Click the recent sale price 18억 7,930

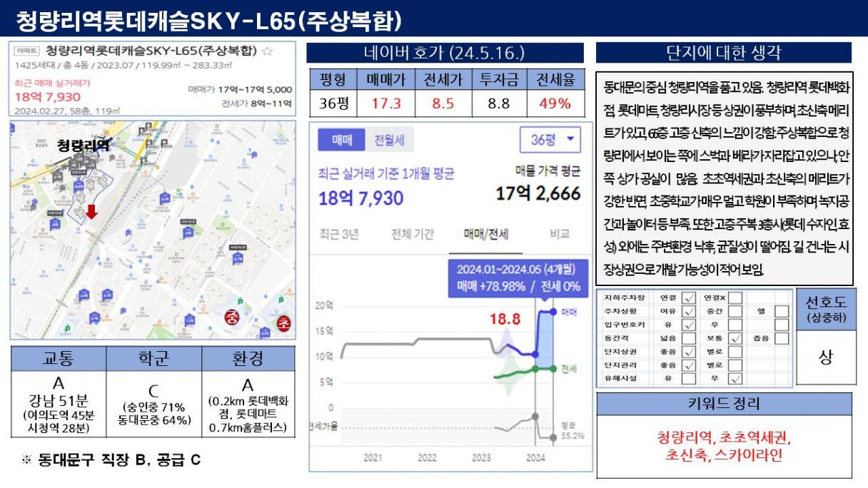[x=47, y=97]
